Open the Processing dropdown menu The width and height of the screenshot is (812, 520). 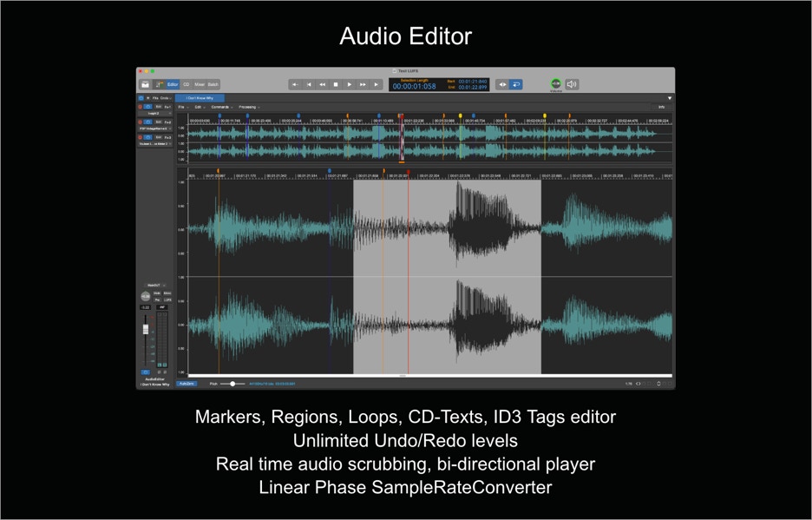tap(249, 107)
